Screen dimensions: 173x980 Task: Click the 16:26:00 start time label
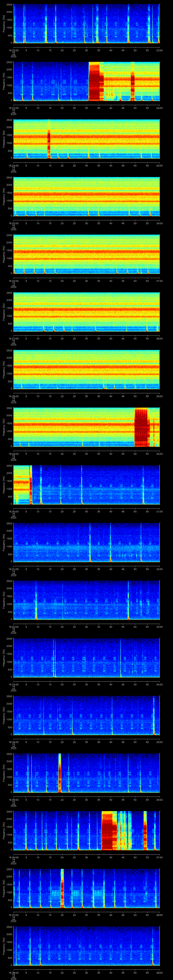point(13,281)
